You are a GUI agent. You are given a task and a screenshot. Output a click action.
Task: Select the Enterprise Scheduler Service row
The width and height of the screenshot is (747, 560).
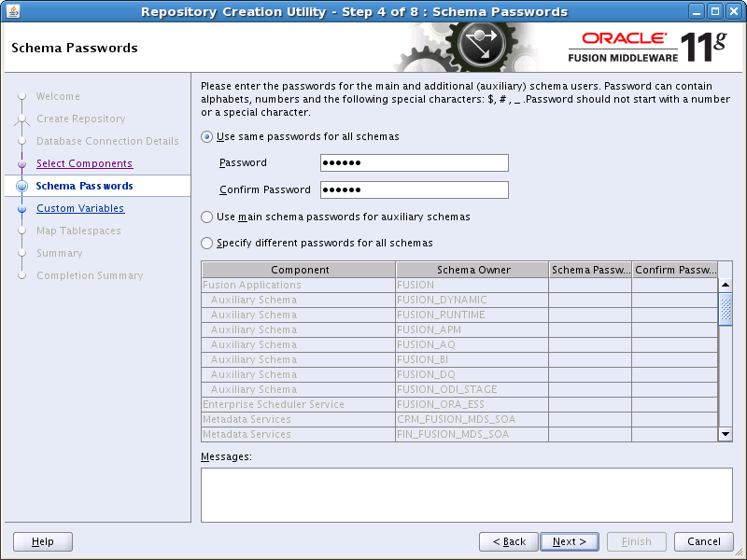(459, 404)
